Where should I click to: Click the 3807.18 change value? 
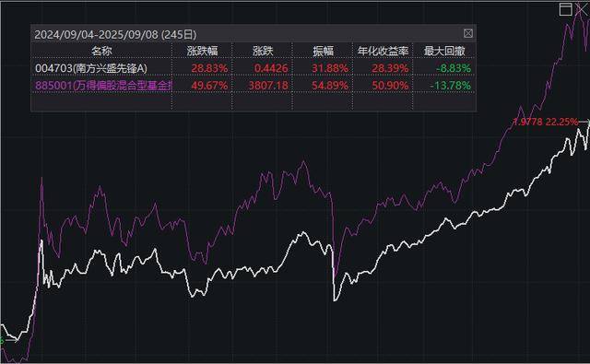point(268,86)
